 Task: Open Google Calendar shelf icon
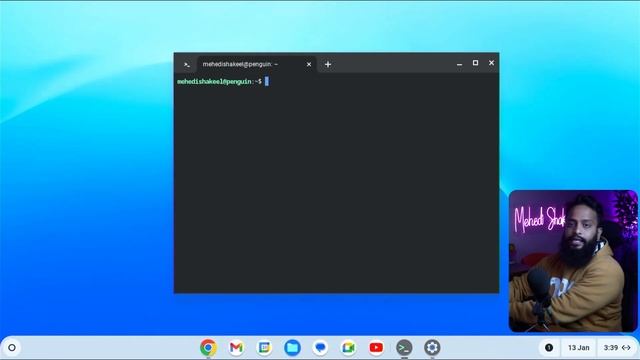tap(264, 348)
